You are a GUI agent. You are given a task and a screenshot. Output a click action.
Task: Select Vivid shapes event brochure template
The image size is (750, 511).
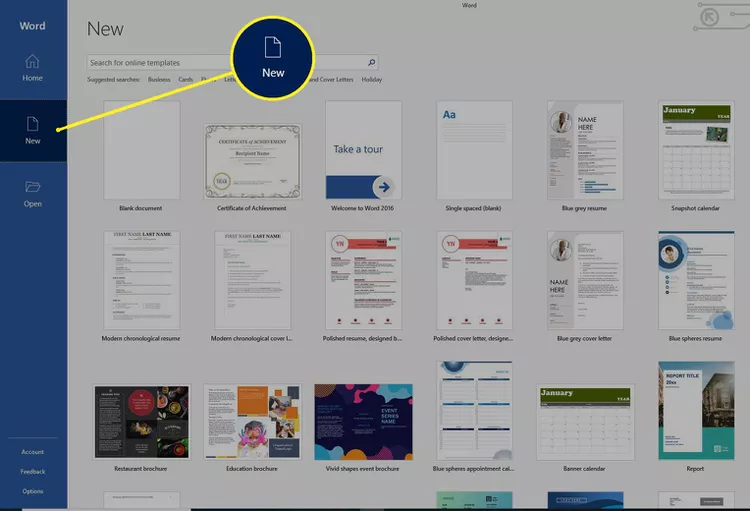(x=363, y=421)
